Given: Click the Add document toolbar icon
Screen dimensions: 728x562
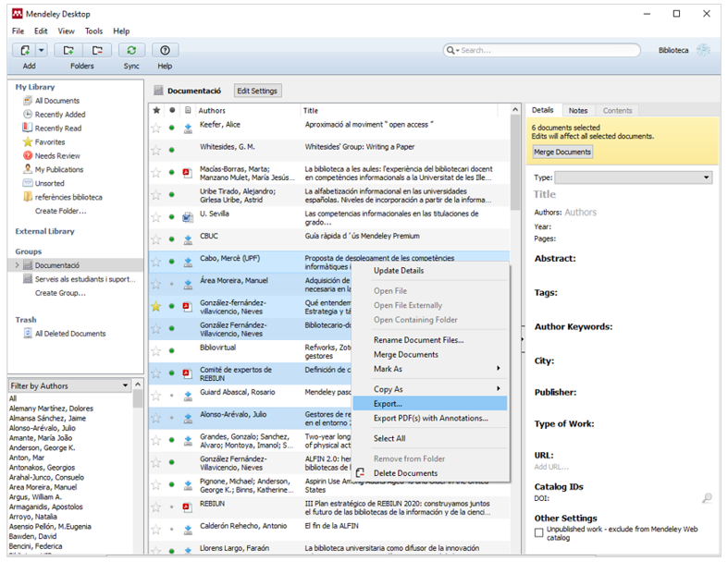Looking at the screenshot, I should tap(25, 50).
